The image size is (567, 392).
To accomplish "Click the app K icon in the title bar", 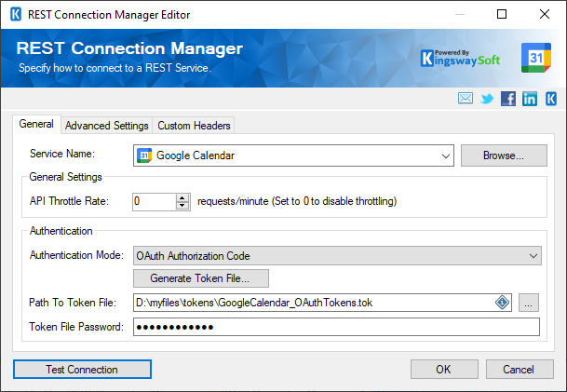I will [x=16, y=15].
